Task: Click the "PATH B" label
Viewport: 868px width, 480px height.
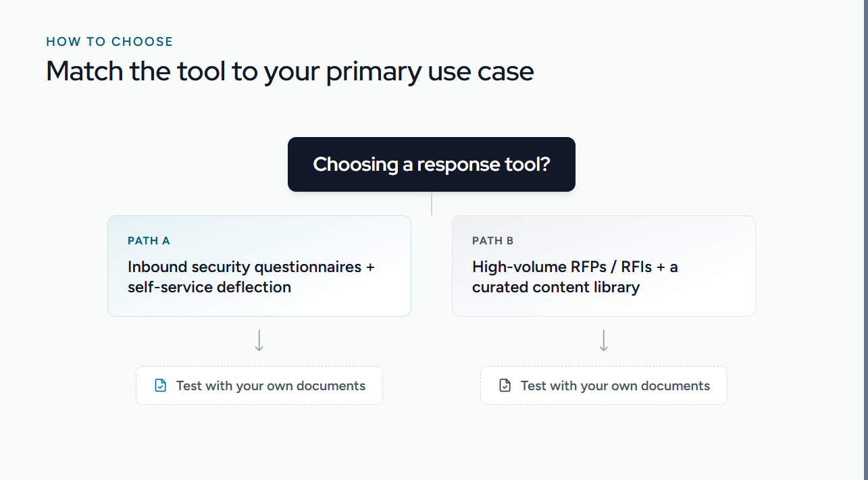Action: (x=493, y=240)
